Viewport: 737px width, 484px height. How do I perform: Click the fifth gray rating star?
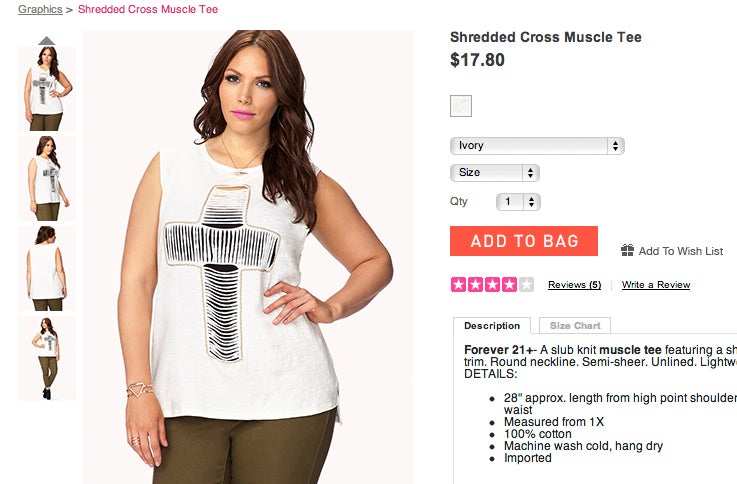(x=526, y=284)
